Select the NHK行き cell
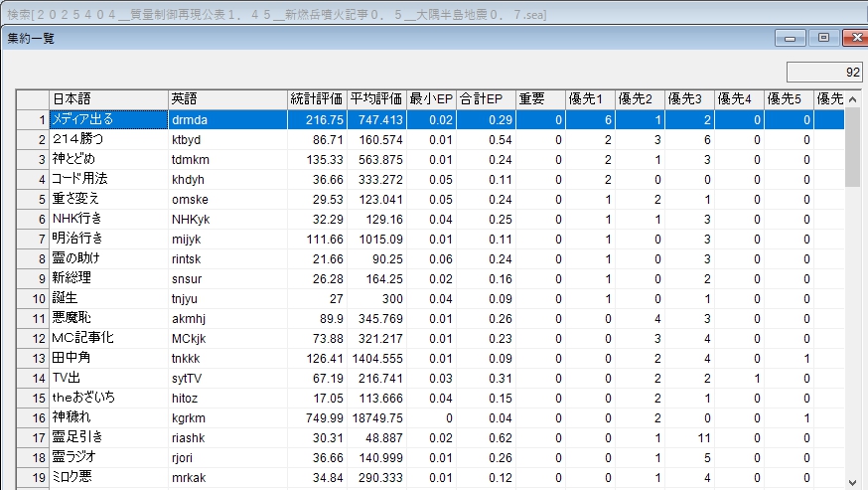This screenshot has height=490, width=868. pos(108,219)
